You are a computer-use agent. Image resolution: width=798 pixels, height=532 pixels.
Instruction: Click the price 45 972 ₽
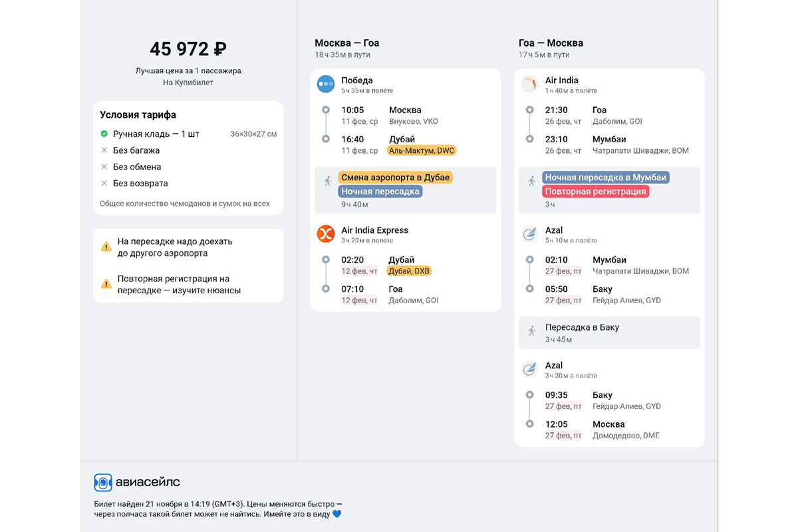(x=188, y=49)
